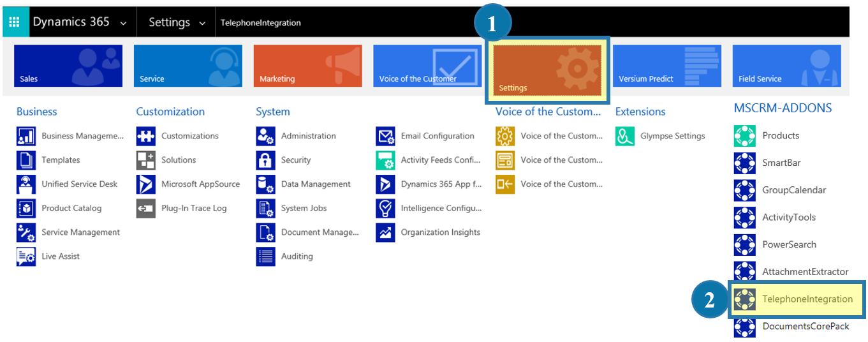Viewport: 868px width, 342px height.
Task: Open the Email Configuration envelope icon
Action: 385,136
